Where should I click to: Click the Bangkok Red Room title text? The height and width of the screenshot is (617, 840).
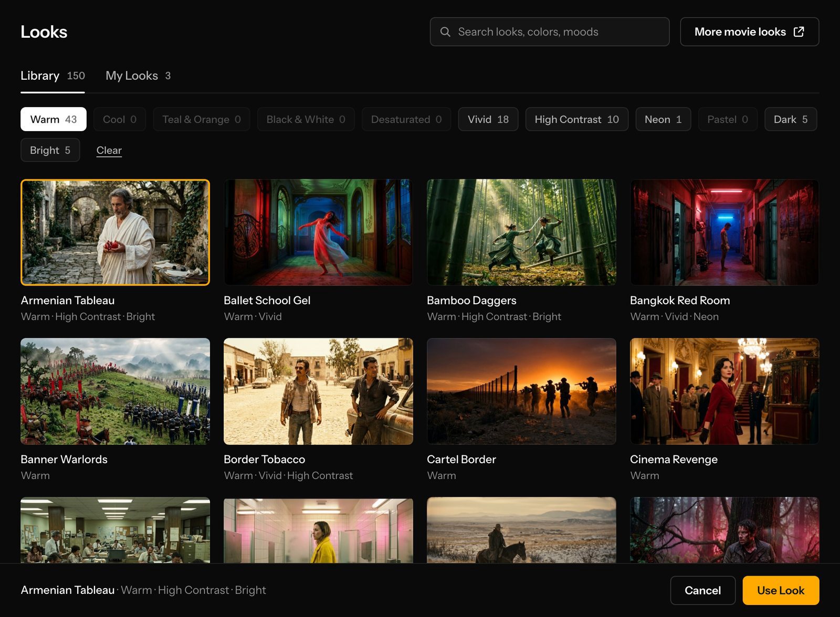click(x=680, y=301)
